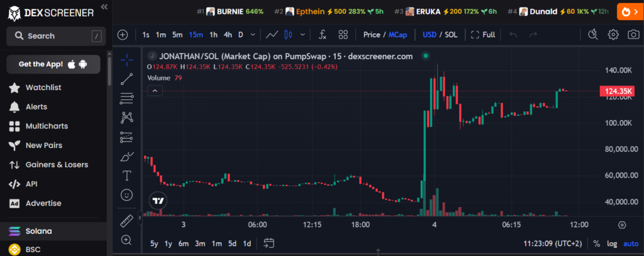Toggle log scale on the chart
The width and height of the screenshot is (644, 256).
click(613, 243)
